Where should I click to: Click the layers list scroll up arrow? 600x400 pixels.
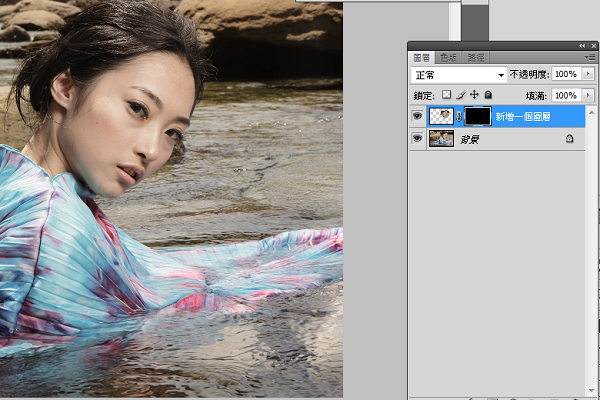tap(592, 113)
